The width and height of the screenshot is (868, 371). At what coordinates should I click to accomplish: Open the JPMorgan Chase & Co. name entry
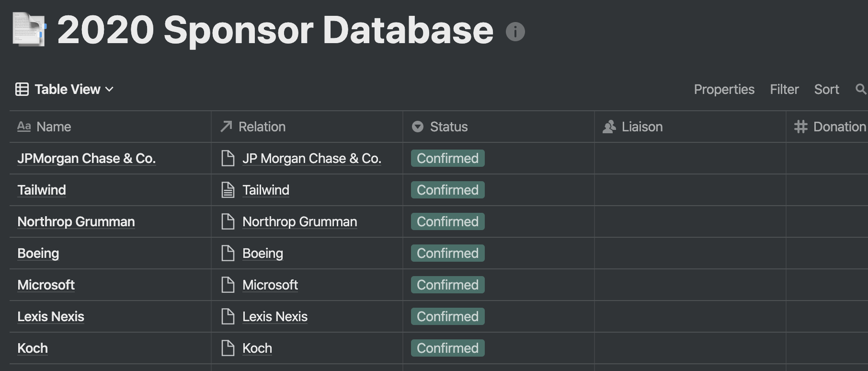(x=87, y=159)
